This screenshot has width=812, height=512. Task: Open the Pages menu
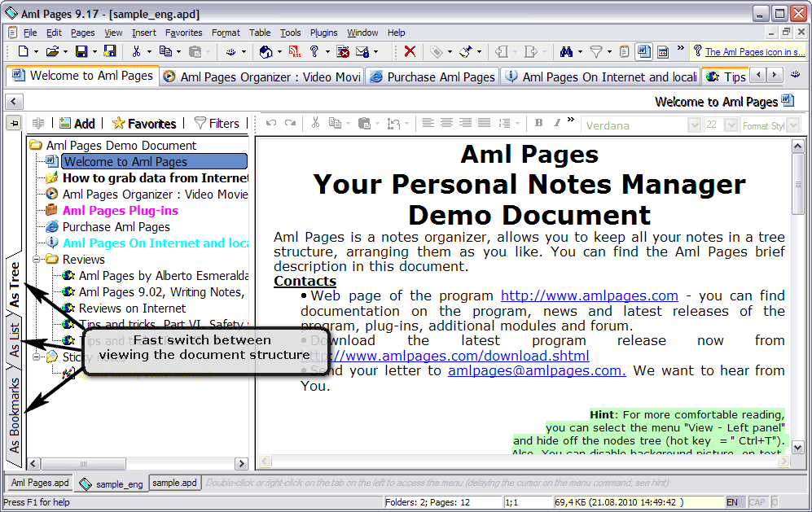coord(83,33)
